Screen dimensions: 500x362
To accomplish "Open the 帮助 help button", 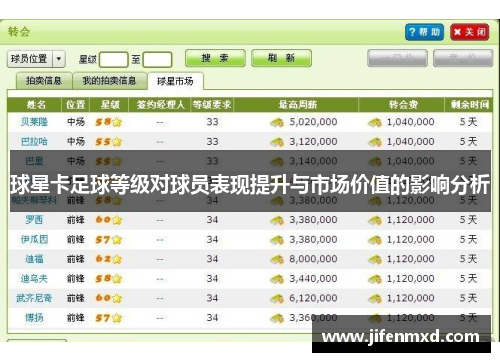I will click(424, 32).
